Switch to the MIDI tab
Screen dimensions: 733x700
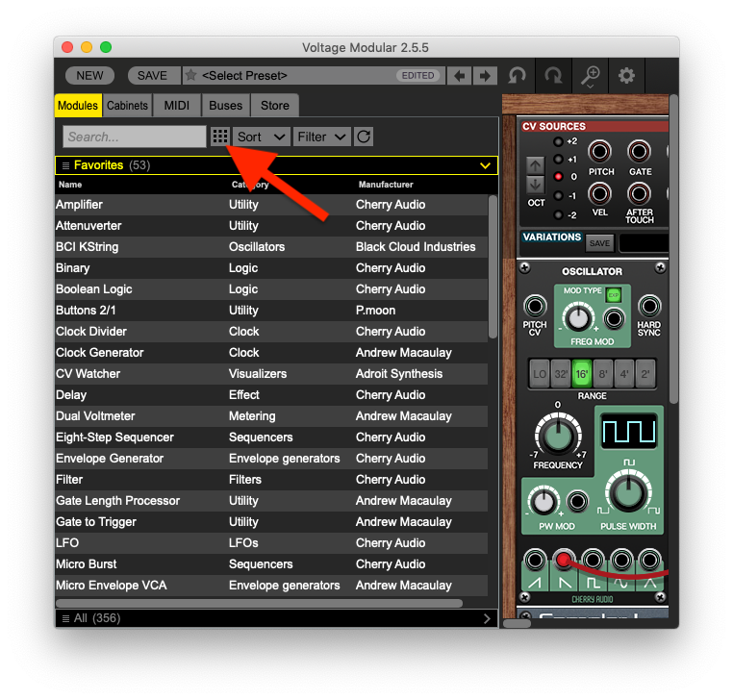click(x=177, y=105)
